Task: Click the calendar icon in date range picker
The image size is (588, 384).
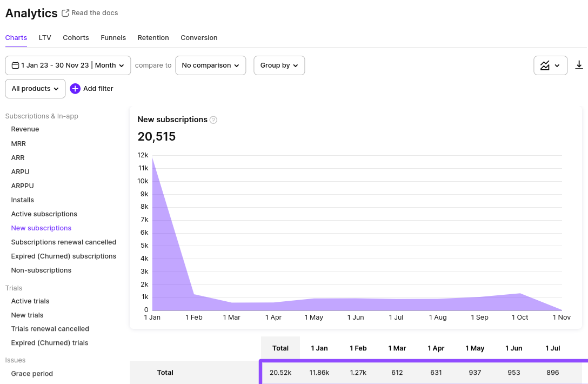Action: (x=14, y=65)
